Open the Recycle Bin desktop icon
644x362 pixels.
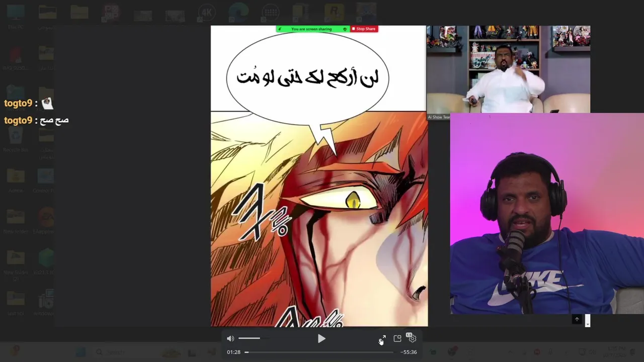(x=16, y=140)
